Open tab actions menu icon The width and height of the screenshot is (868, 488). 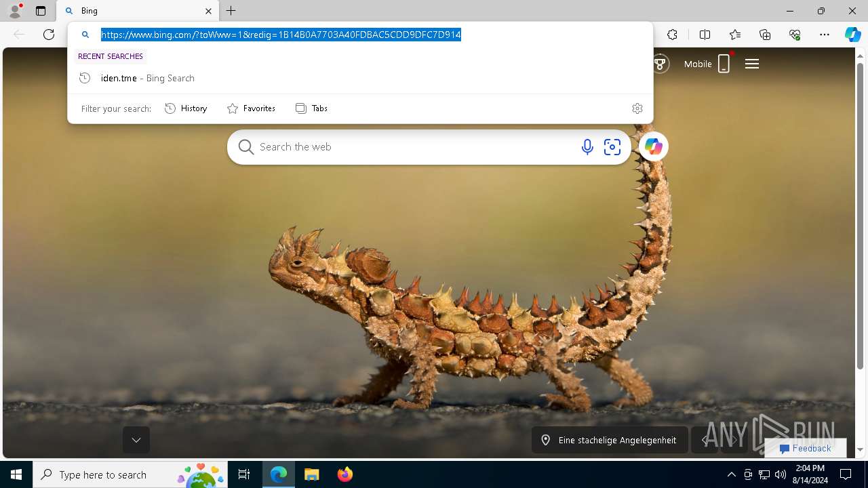coord(41,11)
